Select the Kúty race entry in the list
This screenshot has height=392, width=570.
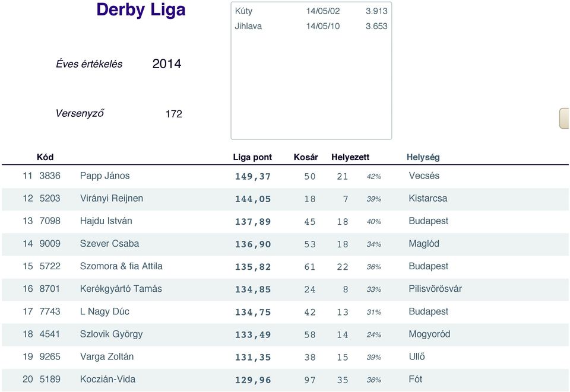(311, 11)
